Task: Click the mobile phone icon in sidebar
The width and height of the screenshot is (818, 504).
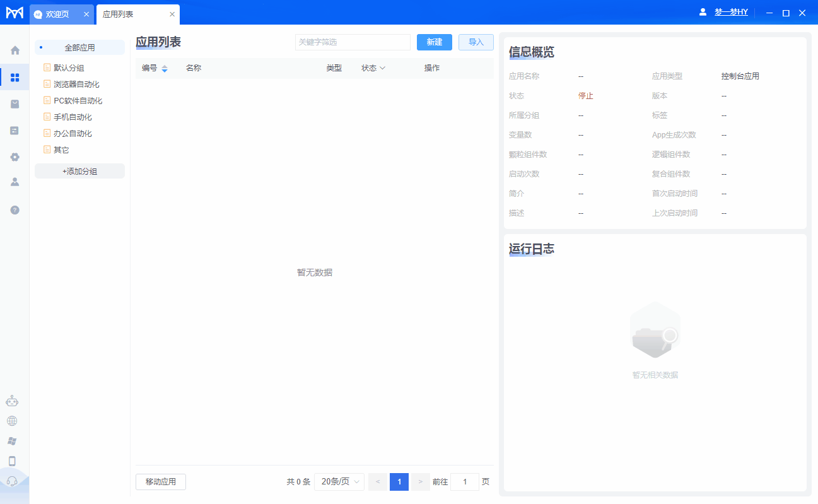Action: coord(12,461)
